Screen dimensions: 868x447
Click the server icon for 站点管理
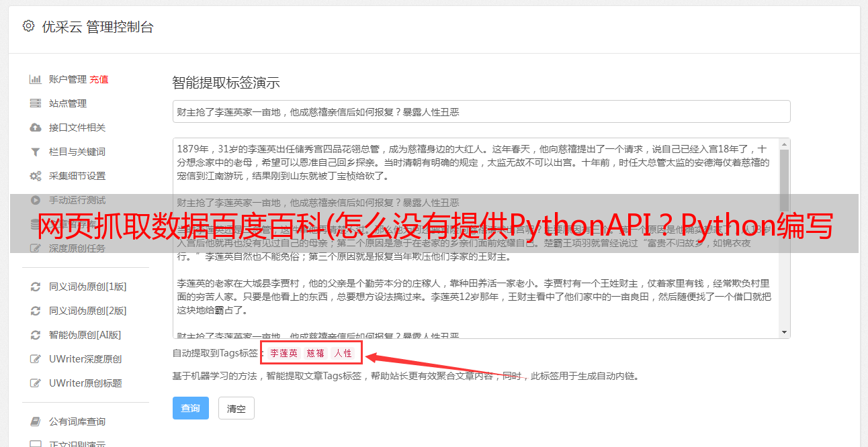36,103
